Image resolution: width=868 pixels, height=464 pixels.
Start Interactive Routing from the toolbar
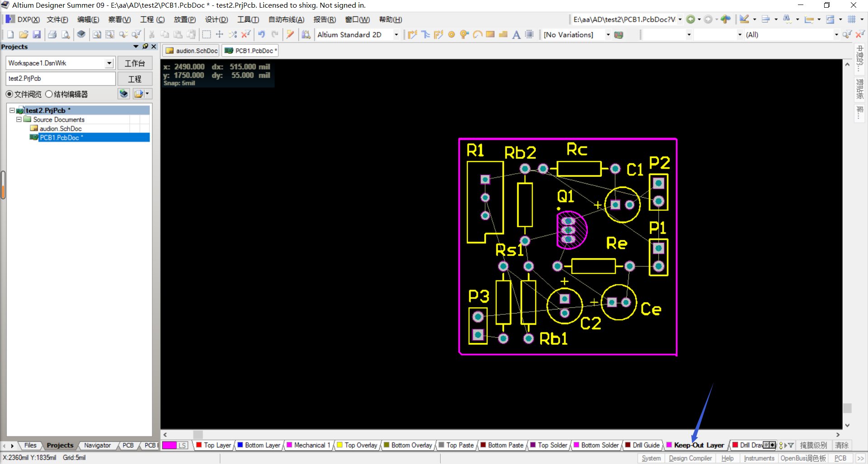412,34
